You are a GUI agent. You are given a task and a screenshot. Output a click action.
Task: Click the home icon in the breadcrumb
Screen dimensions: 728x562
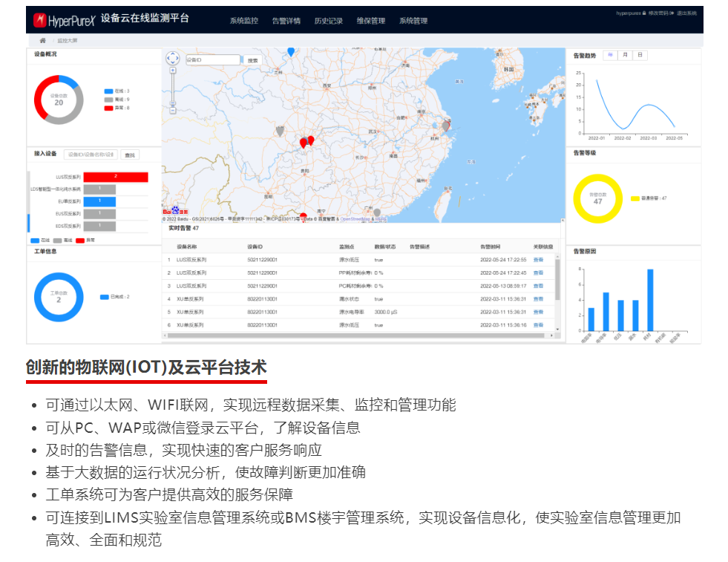[x=43, y=40]
